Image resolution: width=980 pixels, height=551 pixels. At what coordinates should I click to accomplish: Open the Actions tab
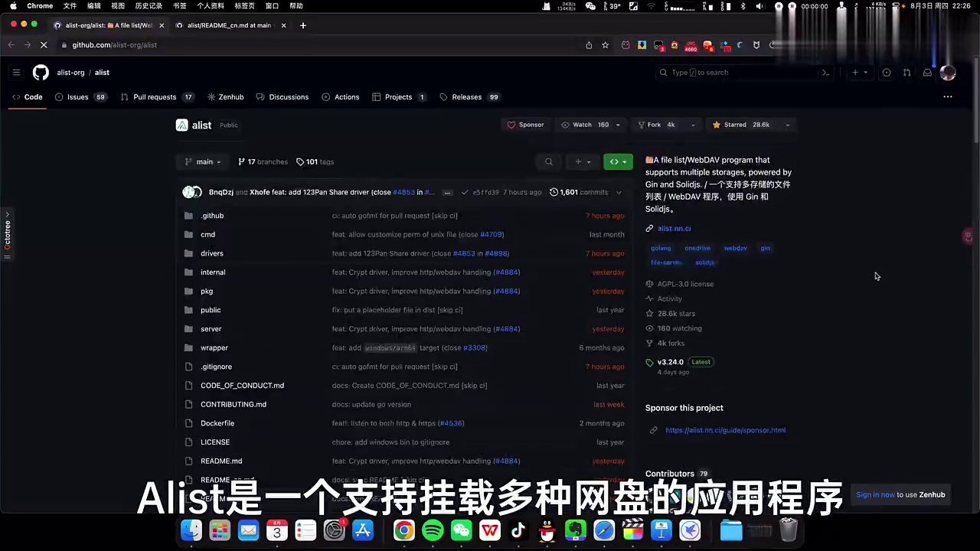(x=341, y=97)
